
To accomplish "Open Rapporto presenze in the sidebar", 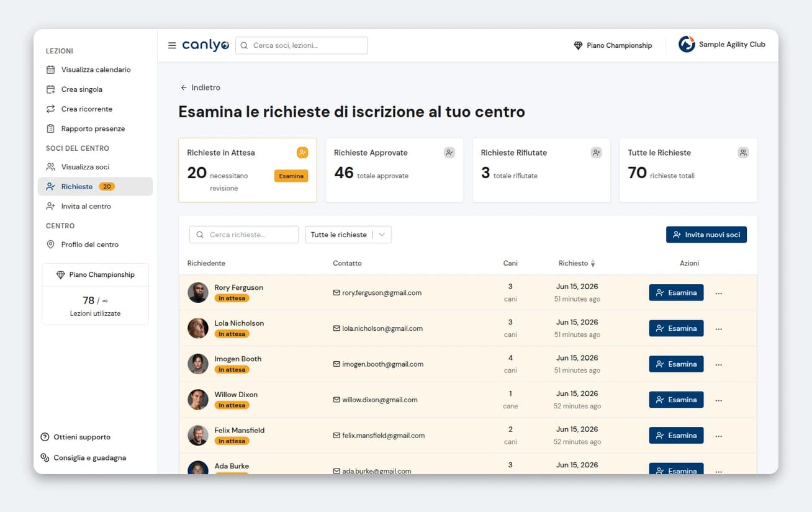I will (x=96, y=128).
